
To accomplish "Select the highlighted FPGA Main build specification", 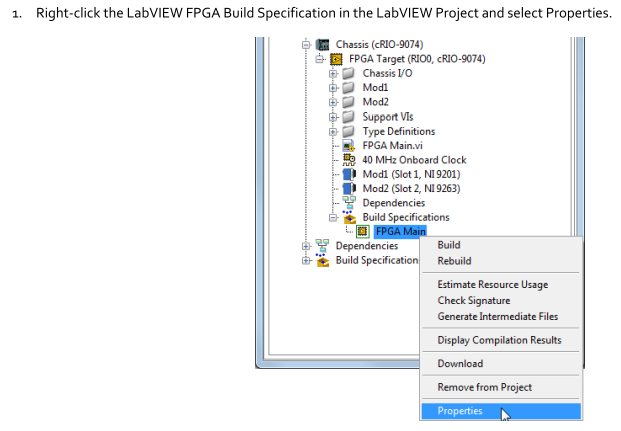I will click(x=400, y=231).
